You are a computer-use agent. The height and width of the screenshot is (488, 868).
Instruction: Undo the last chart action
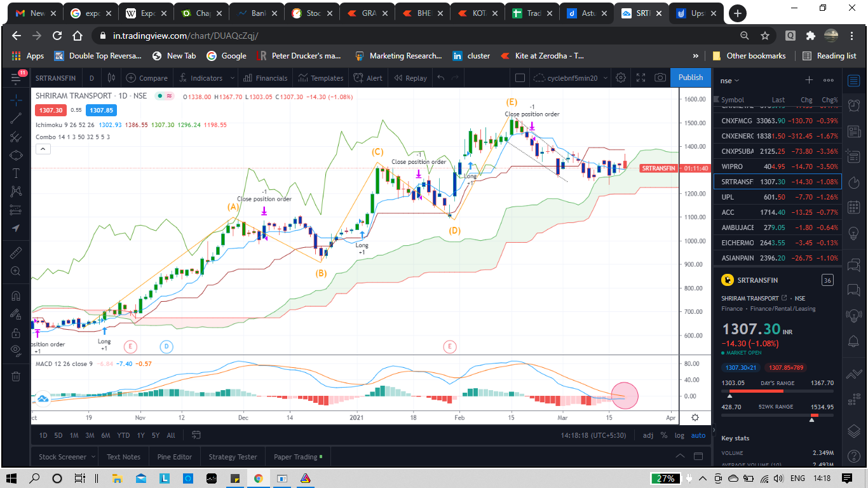[x=441, y=78]
